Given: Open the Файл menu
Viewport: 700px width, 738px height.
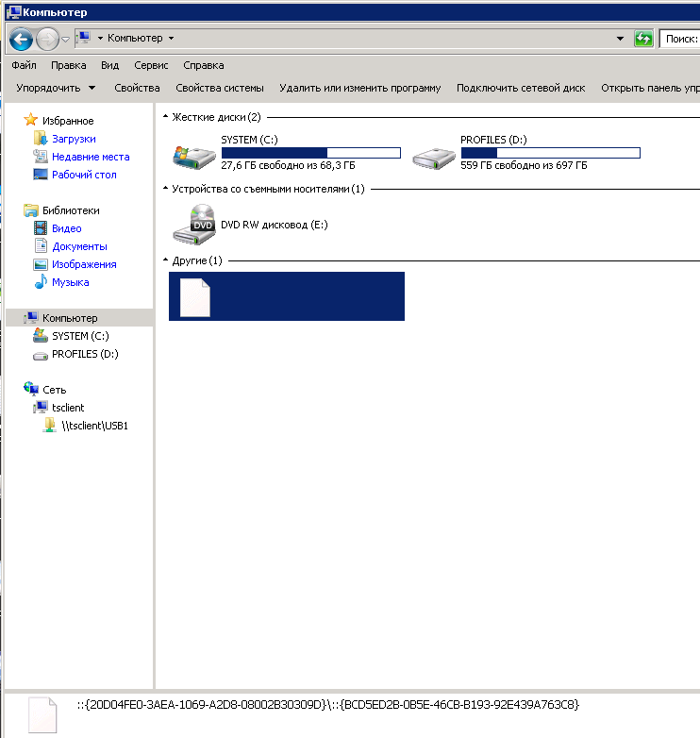Looking at the screenshot, I should click(x=25, y=65).
